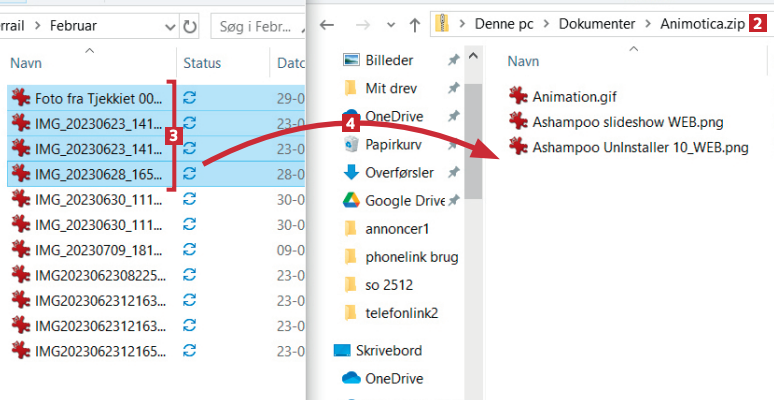Select the telefonlink2 folder
The height and width of the screenshot is (400, 774).
pos(401,313)
